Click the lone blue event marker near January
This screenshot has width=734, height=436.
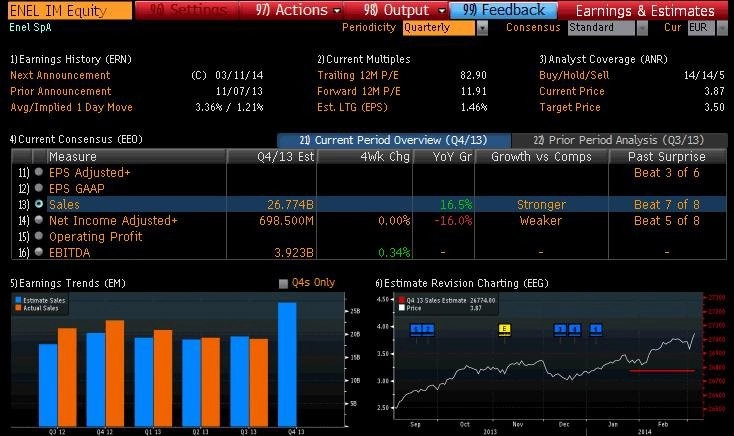[595, 329]
